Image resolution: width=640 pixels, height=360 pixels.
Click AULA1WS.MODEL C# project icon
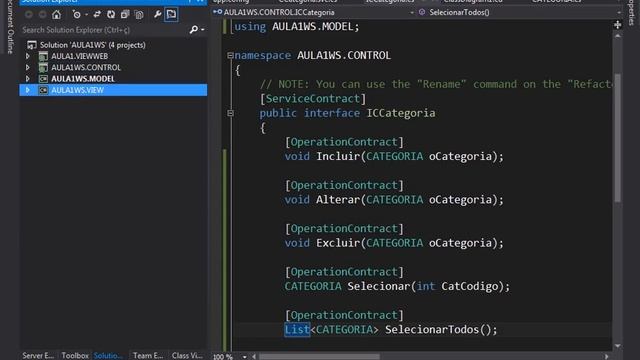tap(43, 79)
